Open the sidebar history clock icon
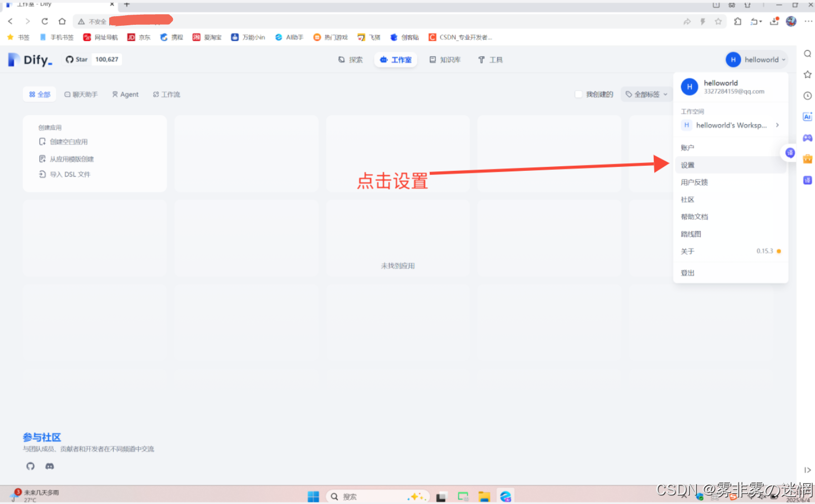This screenshot has height=504, width=815. point(807,96)
